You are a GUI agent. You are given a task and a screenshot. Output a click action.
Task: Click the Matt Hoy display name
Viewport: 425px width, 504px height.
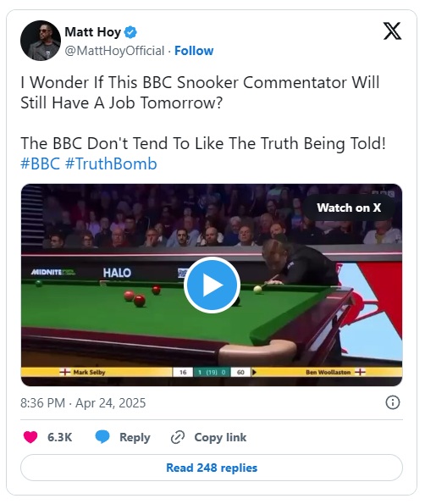[93, 32]
